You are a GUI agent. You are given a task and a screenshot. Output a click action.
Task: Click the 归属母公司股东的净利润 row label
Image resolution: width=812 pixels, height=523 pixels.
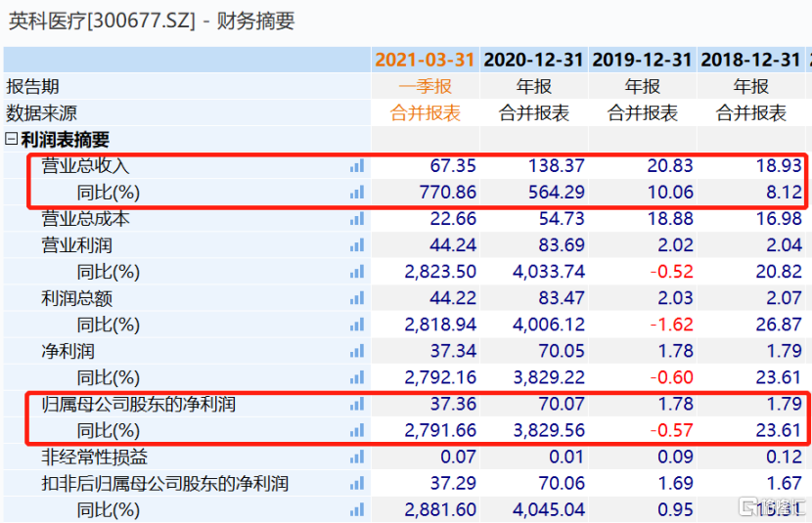[138, 404]
